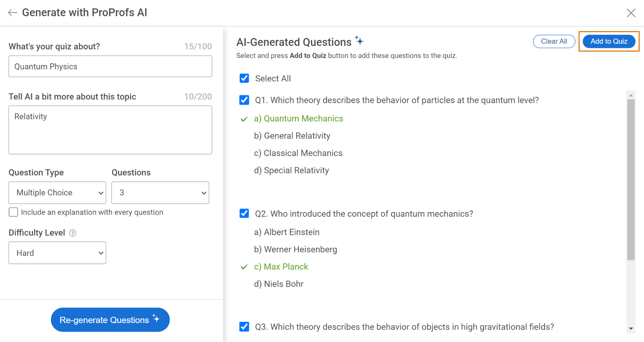Close the ProProfs AI generator dialog

[631, 13]
